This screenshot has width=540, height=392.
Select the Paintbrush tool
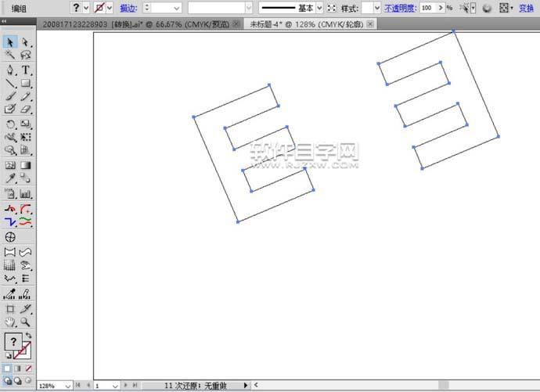[x=10, y=96]
